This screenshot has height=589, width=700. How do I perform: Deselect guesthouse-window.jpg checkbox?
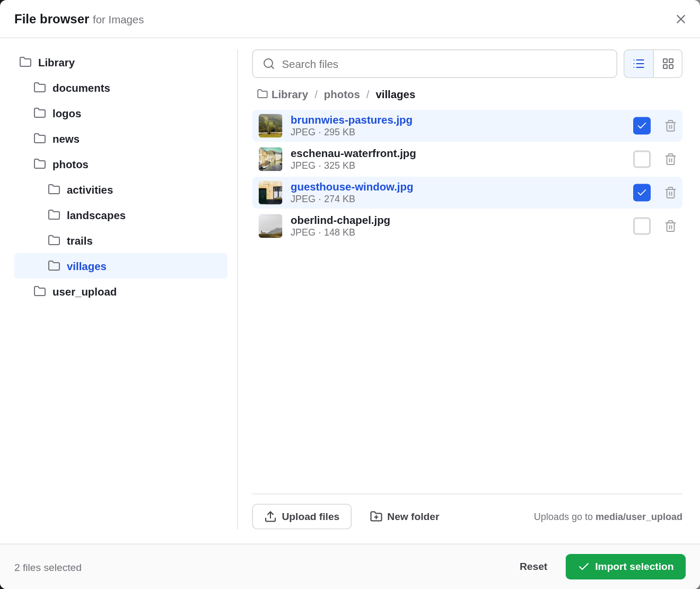[642, 193]
